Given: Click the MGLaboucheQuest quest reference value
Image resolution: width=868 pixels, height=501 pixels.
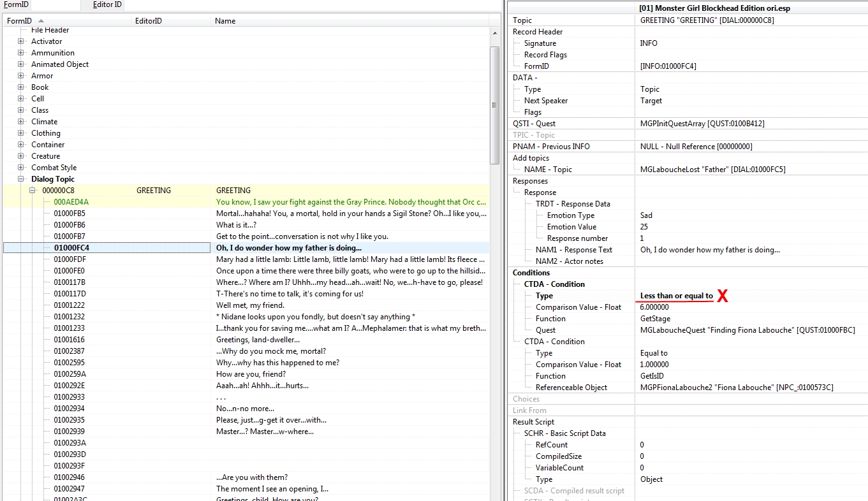Looking at the screenshot, I should (x=747, y=330).
